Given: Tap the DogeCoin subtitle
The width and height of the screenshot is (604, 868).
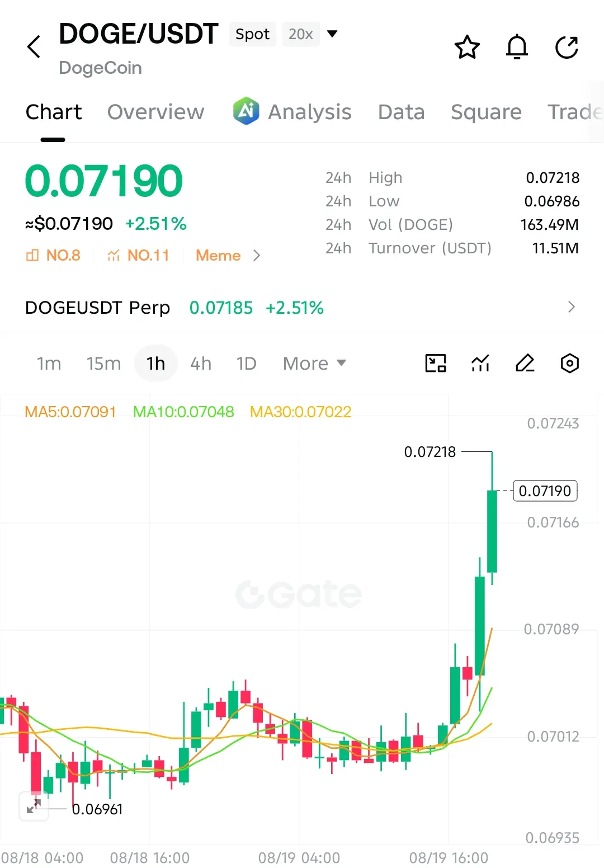Looking at the screenshot, I should pos(100,68).
